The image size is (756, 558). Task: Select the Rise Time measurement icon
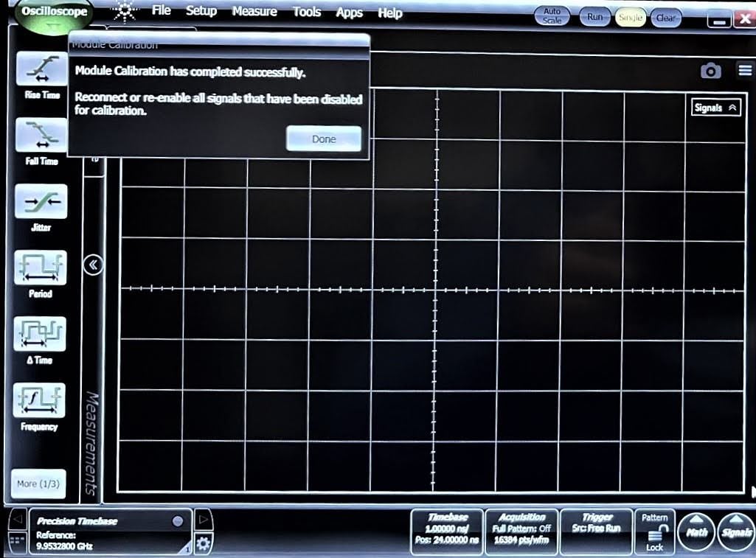(42, 69)
